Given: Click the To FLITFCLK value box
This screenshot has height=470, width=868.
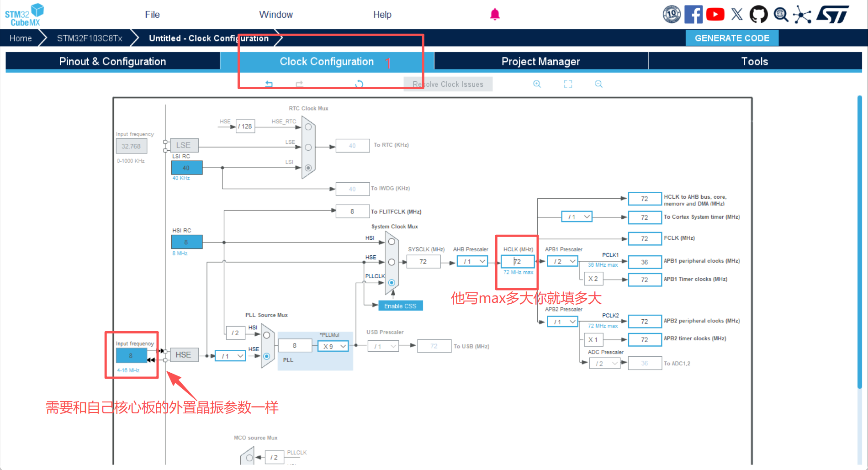Looking at the screenshot, I should [x=352, y=211].
